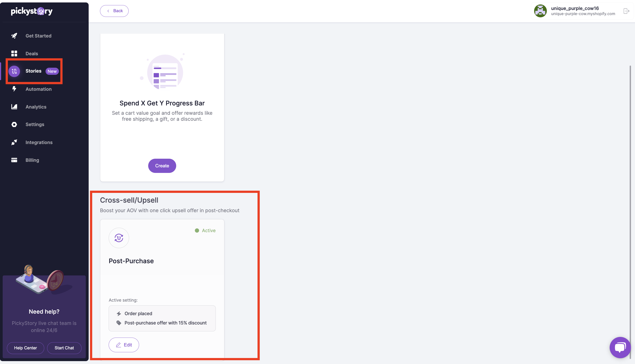Open Deals in the sidebar
The height and width of the screenshot is (364, 635).
tap(32, 53)
